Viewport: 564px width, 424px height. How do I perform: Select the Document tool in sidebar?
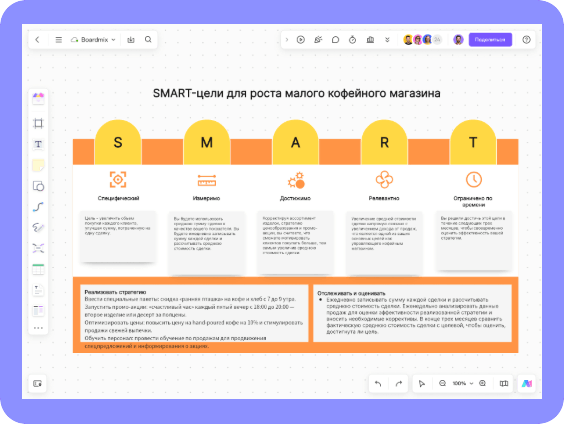tap(38, 290)
